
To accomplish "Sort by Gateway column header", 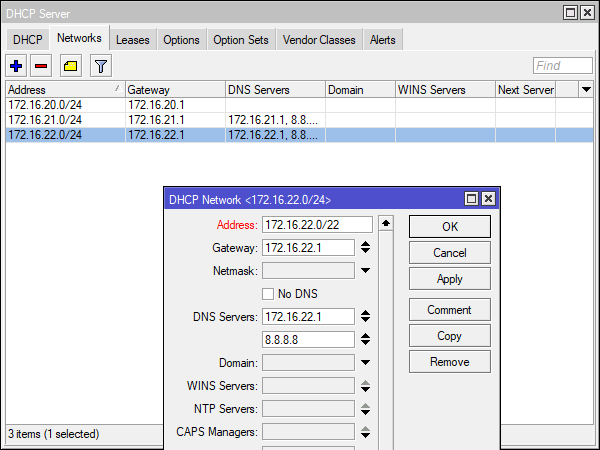I will [x=175, y=90].
